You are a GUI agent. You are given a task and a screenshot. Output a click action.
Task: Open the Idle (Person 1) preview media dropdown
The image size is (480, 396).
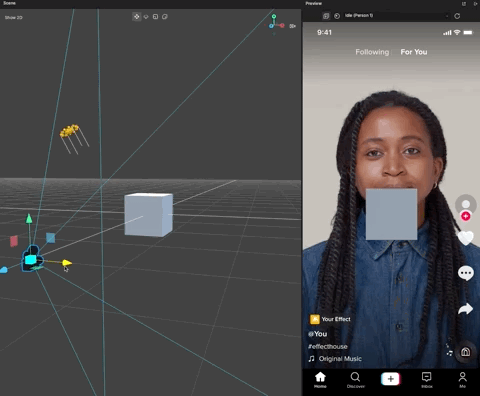pos(396,16)
